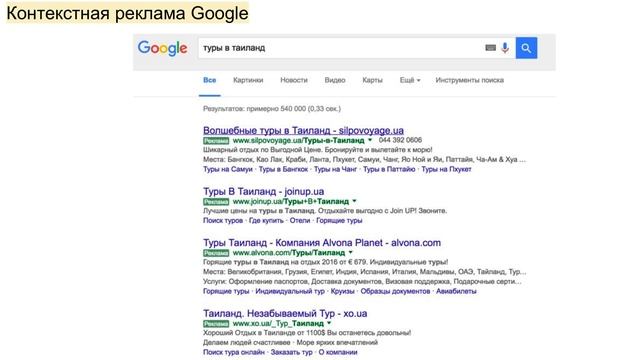Select the 'Все' tab
The width and height of the screenshot is (640, 360).
click(x=209, y=80)
